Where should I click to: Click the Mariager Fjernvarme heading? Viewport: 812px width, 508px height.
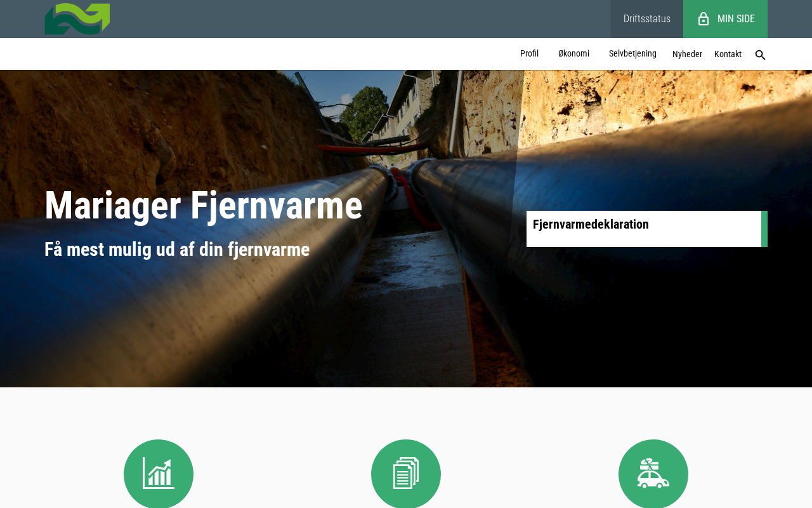tap(203, 206)
